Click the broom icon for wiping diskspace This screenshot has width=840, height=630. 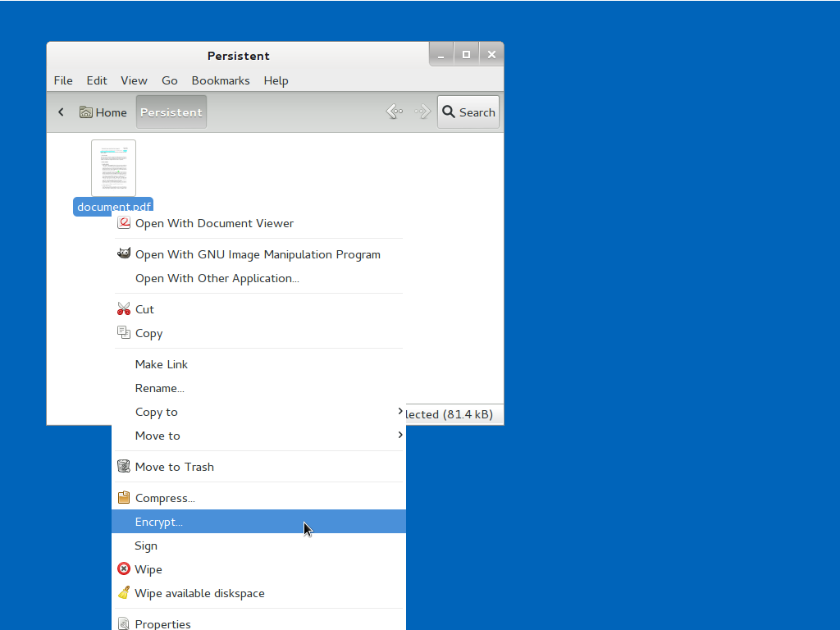(124, 593)
